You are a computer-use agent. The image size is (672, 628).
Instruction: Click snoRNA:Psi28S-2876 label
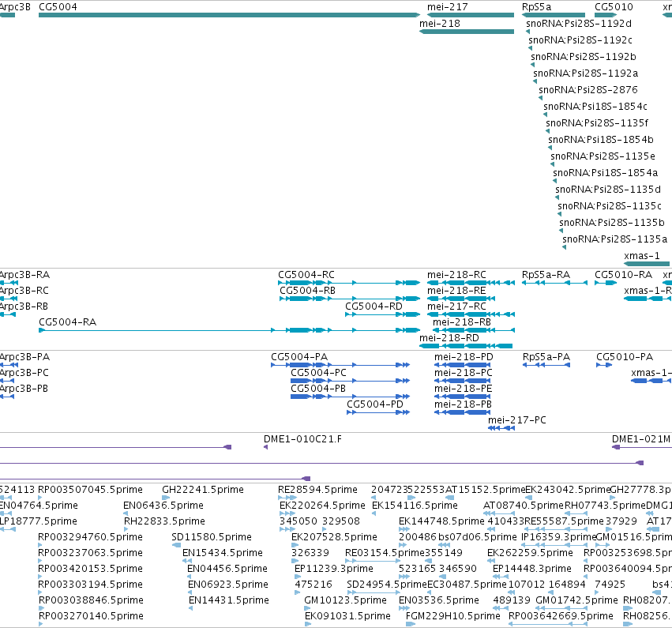click(588, 90)
